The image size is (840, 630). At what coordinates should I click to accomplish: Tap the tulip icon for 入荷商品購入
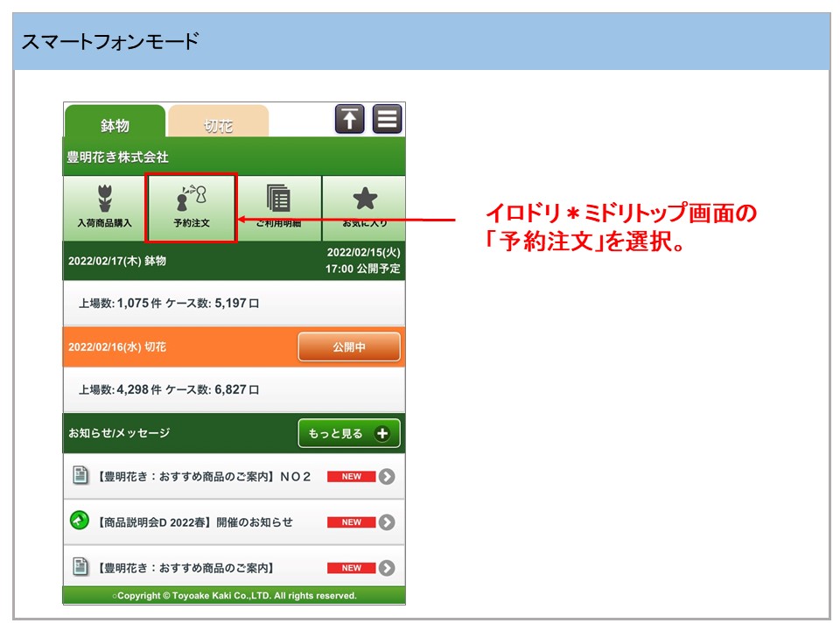[104, 199]
